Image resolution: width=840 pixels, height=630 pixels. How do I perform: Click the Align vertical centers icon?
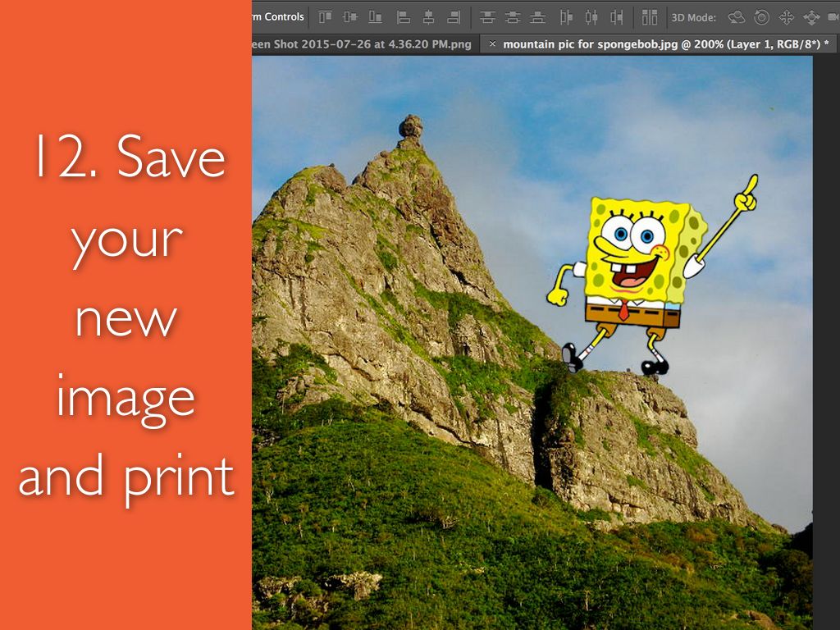(x=350, y=17)
